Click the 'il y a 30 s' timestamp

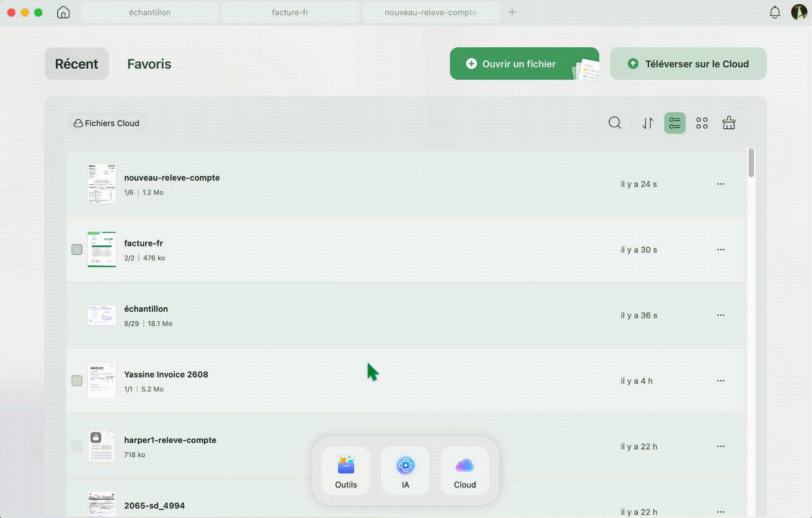639,250
